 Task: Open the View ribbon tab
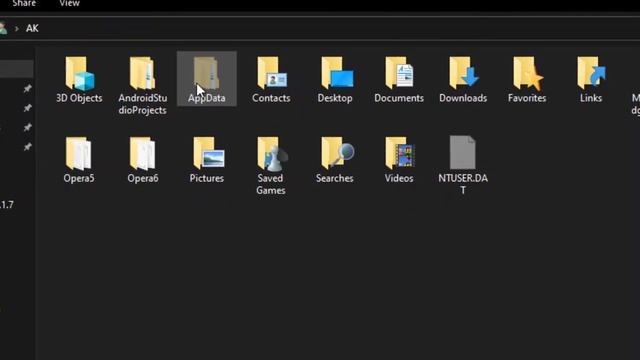(x=69, y=3)
